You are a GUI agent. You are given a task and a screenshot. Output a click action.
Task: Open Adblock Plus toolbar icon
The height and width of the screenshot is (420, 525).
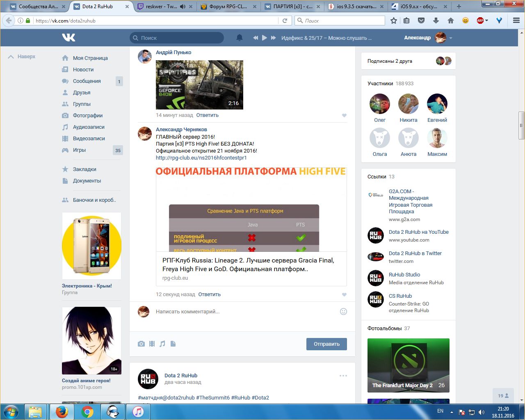(480, 21)
